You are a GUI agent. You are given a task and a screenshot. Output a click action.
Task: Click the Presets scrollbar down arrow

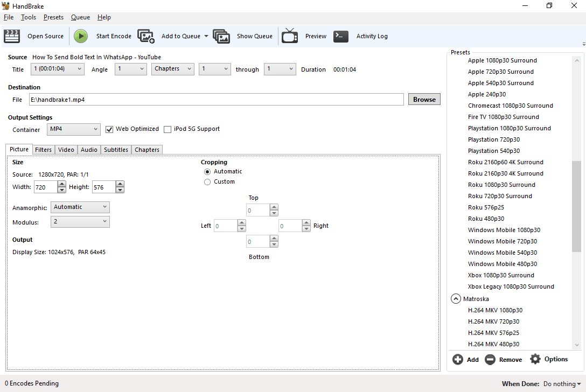point(576,345)
